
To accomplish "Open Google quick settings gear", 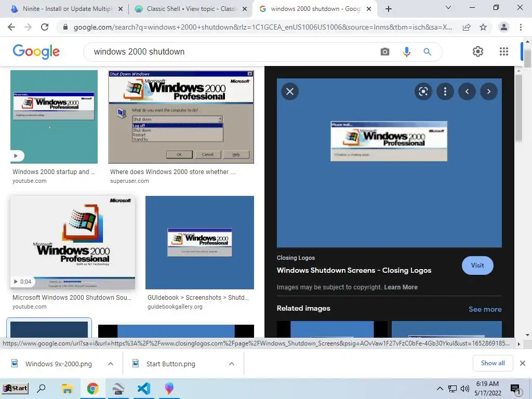I will 478,51.
